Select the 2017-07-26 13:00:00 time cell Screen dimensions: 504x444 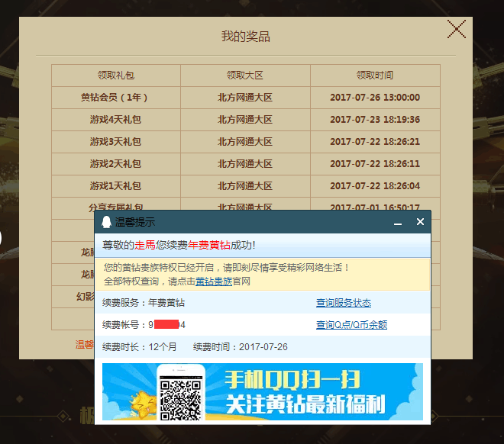375,98
